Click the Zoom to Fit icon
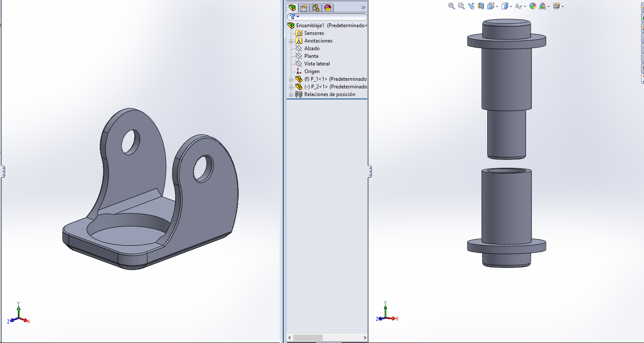The height and width of the screenshot is (343, 644). [452, 6]
